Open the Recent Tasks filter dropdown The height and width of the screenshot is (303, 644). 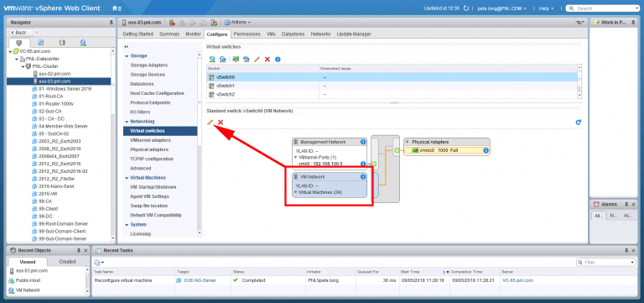pos(632,263)
